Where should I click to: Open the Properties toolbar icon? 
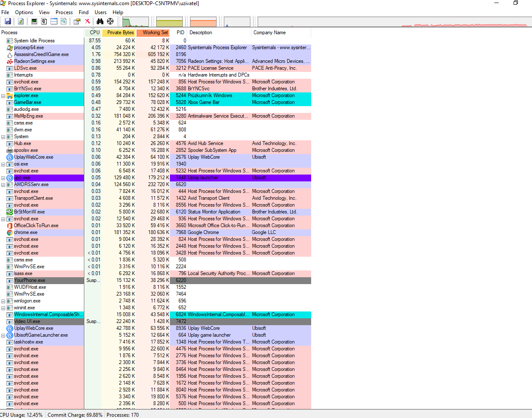click(x=77, y=21)
